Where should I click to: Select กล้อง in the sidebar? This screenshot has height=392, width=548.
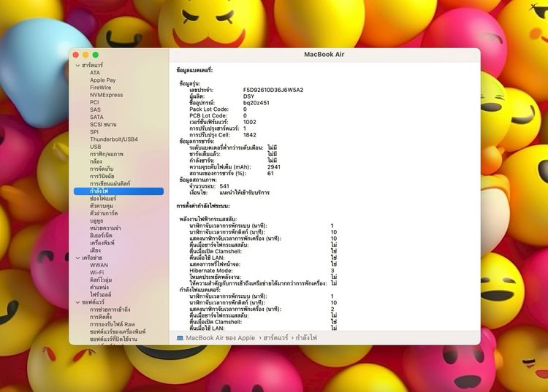coord(96,161)
